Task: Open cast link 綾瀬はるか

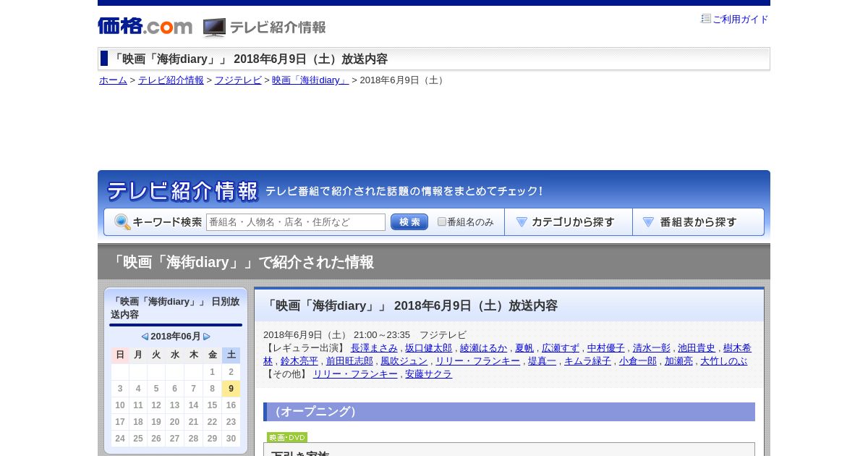Action: [483, 348]
